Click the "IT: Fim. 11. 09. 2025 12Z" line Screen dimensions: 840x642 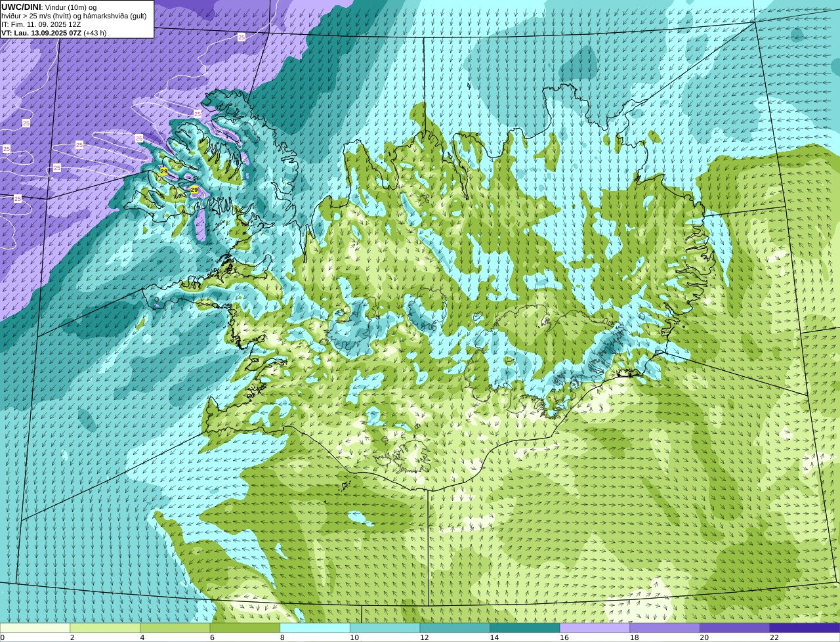click(x=41, y=24)
